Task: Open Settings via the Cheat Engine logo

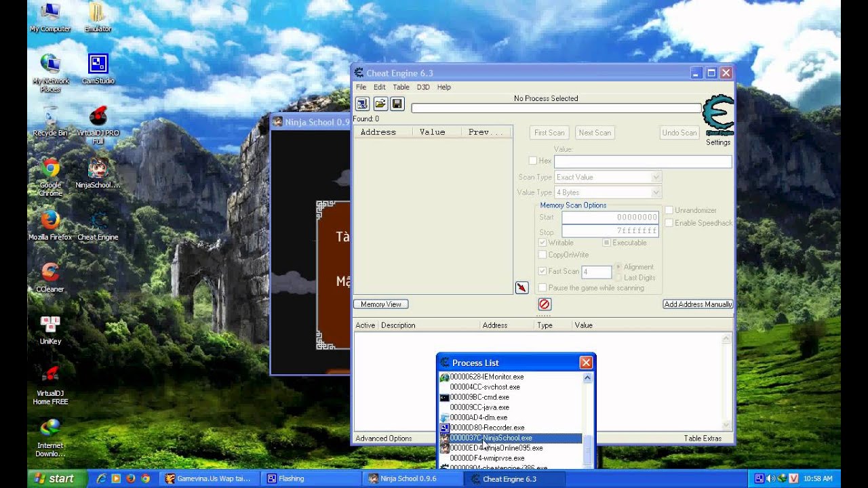Action: coord(718,117)
